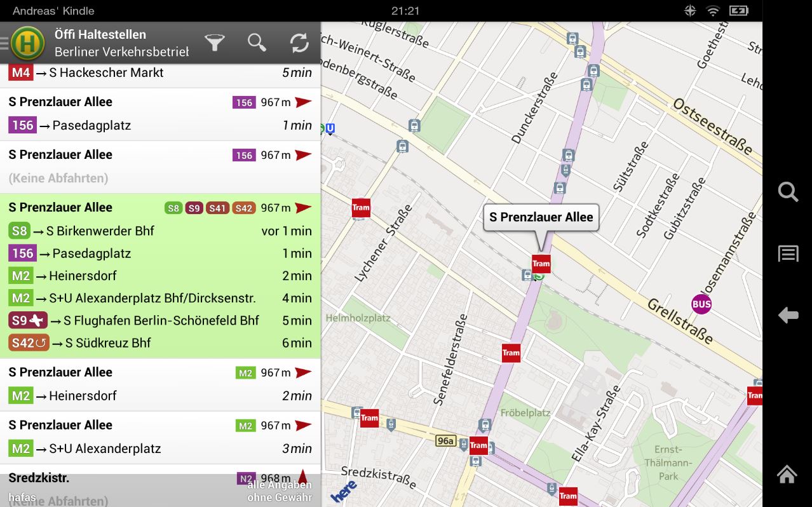Tap compass arrow of Sredzkistr. station
Image resolution: width=812 pixels, height=507 pixels.
tap(302, 477)
